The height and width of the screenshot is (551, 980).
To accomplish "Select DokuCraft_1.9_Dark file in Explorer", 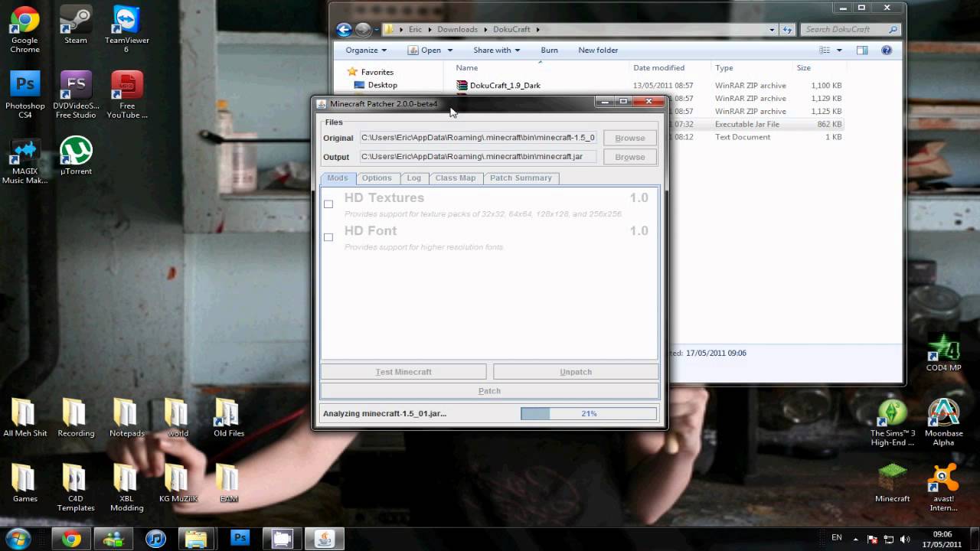I will (505, 86).
